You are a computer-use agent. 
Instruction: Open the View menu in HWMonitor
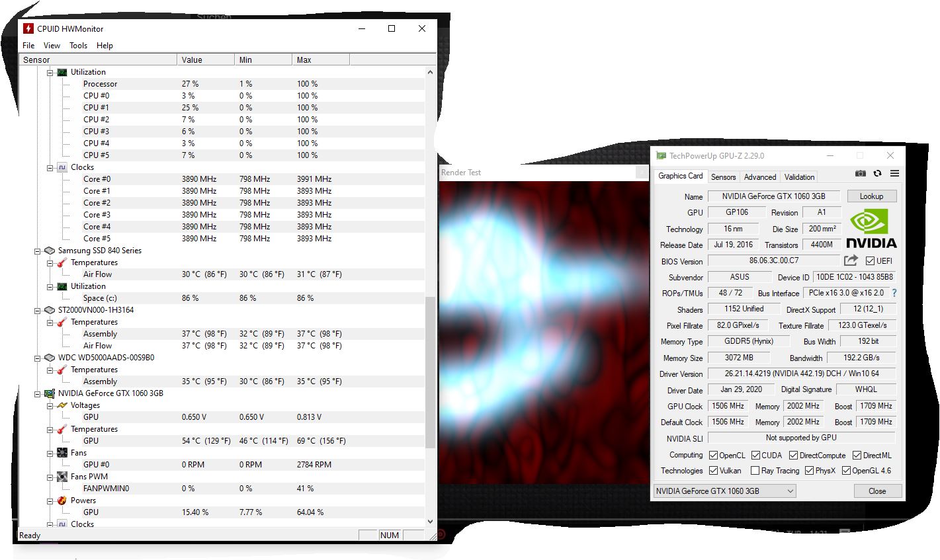click(52, 46)
